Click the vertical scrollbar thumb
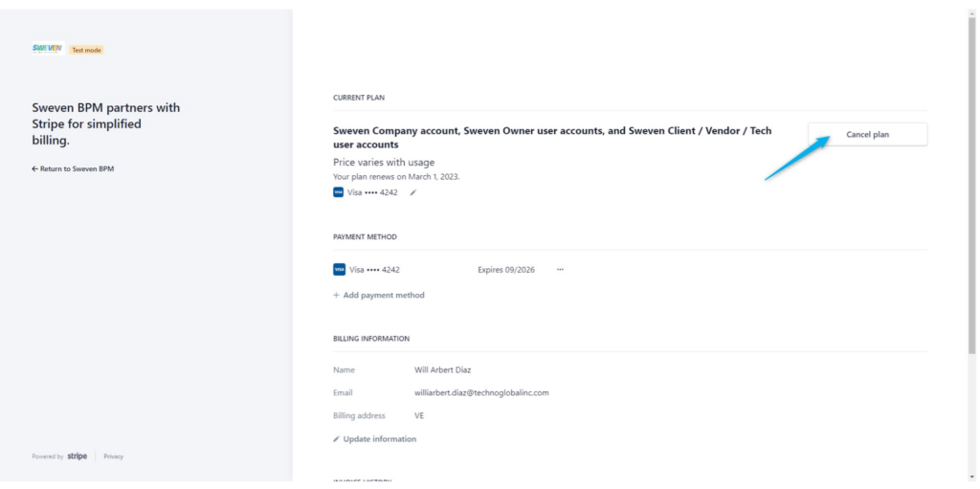This screenshot has height=489, width=980. pyautogui.click(x=972, y=185)
